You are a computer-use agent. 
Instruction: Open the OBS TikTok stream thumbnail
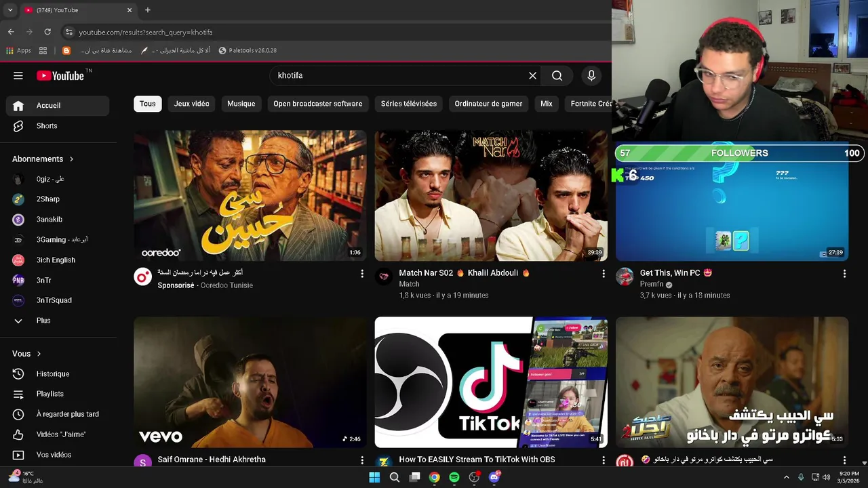(x=491, y=382)
